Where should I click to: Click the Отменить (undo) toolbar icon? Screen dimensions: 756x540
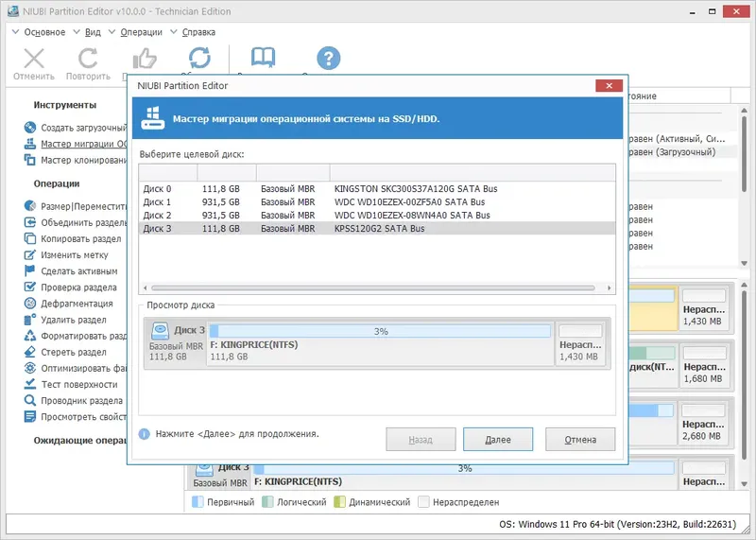pos(34,59)
